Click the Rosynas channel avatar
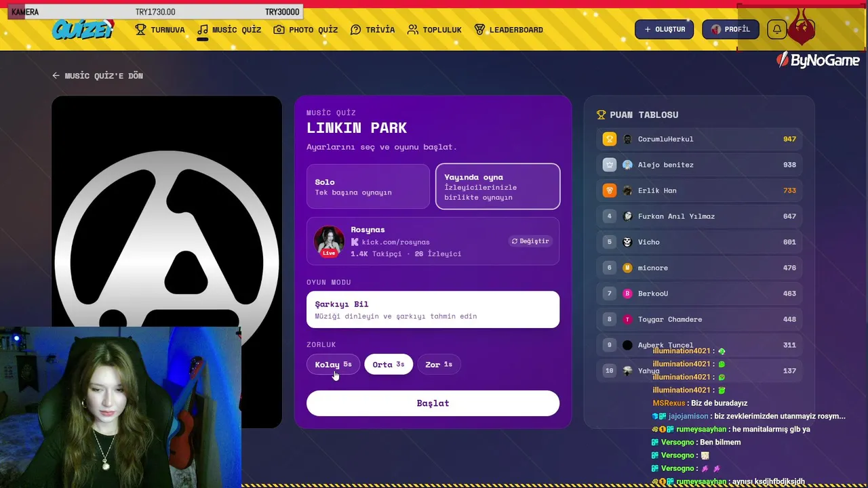Image resolution: width=868 pixels, height=488 pixels. 329,241
